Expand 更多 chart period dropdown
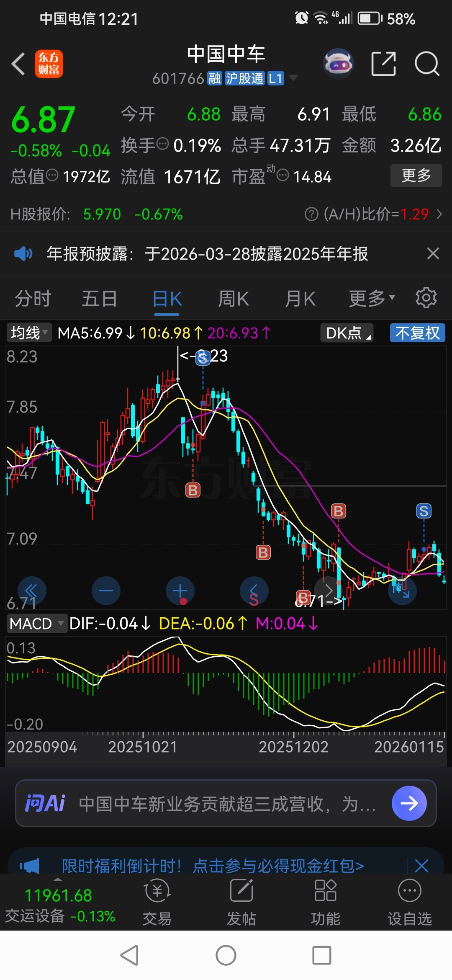 372,298
